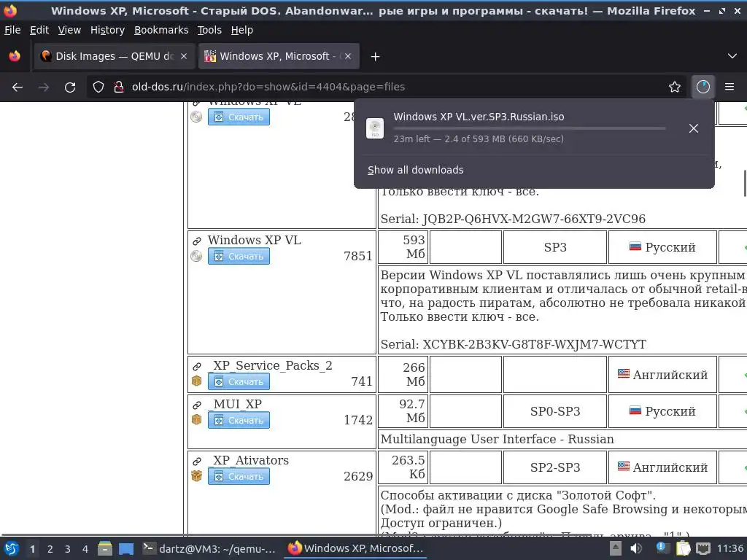Screen dimensions: 747x560
Task: Click package box icon for _XP_Service_Packs_2
Action: click(x=196, y=381)
